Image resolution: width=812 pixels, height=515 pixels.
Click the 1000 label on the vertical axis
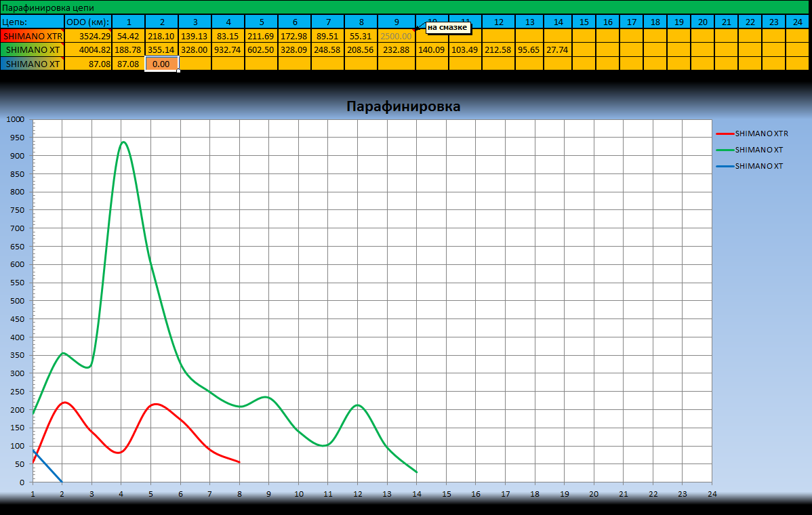point(15,119)
